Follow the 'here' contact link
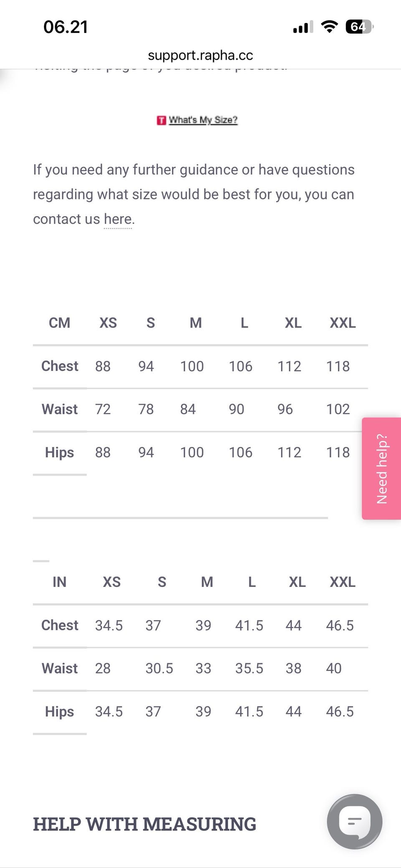The image size is (401, 868). [118, 219]
